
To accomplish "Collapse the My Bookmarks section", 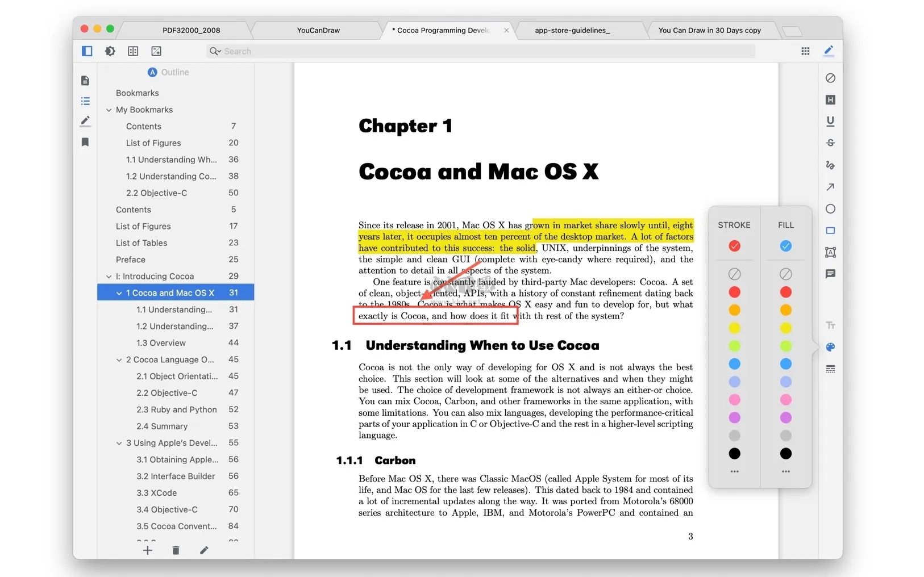I will tap(109, 110).
